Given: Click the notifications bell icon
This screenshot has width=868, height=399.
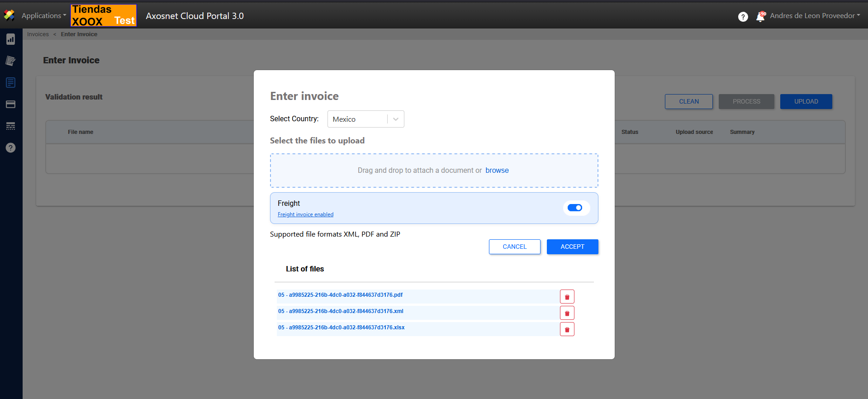Looking at the screenshot, I should (760, 17).
